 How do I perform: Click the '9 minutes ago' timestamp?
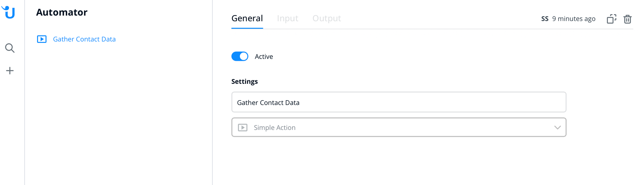tap(574, 19)
